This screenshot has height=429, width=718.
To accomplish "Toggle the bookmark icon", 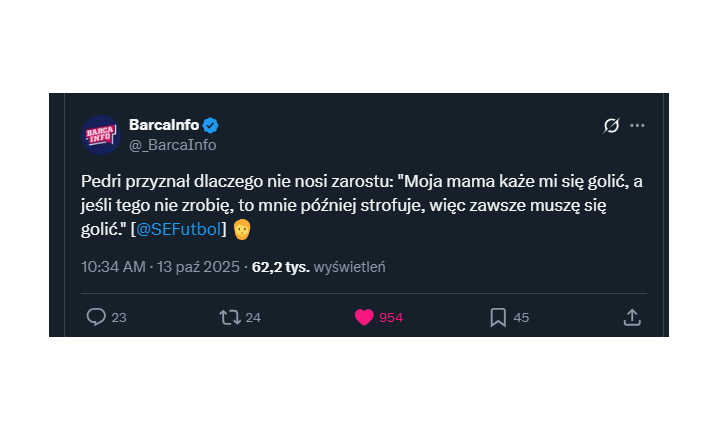I will coord(498,317).
